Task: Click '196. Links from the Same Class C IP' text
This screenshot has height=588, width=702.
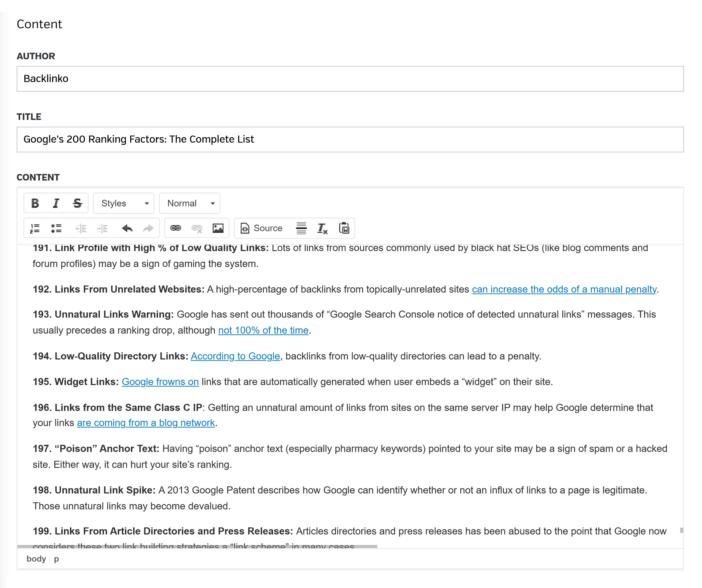Action: [117, 407]
